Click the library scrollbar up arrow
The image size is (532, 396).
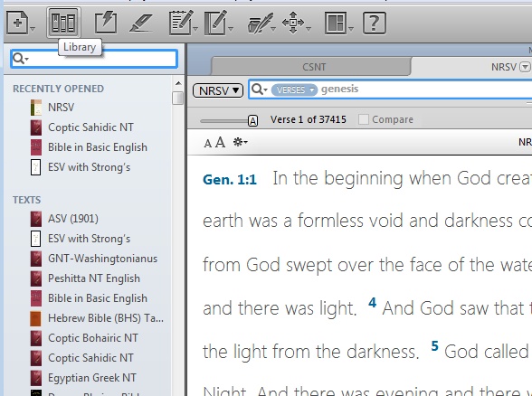pyautogui.click(x=178, y=83)
